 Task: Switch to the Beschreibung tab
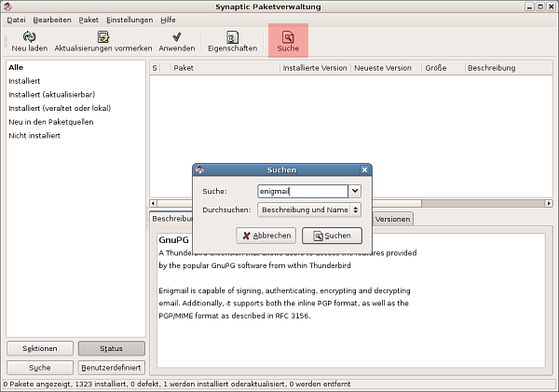[171, 219]
